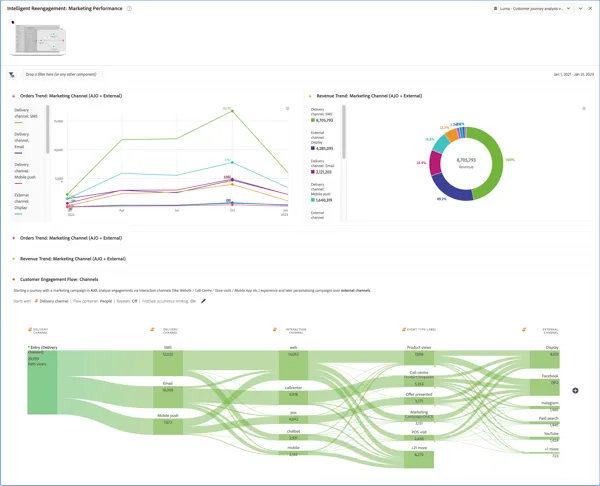
Task: Select the mobile interaction channel node
Action: point(293,453)
